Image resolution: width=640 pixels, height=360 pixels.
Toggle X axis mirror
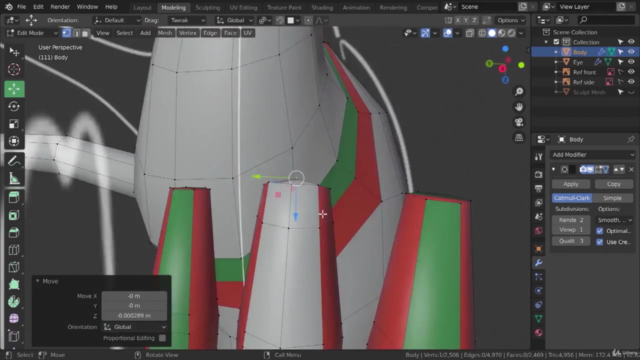pyautogui.click(x=458, y=20)
